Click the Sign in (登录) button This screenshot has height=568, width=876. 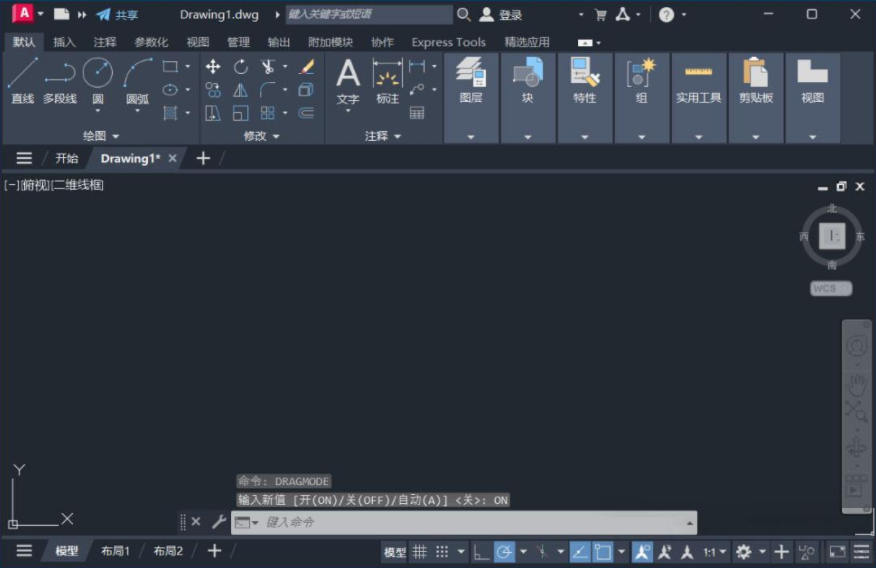tap(501, 15)
